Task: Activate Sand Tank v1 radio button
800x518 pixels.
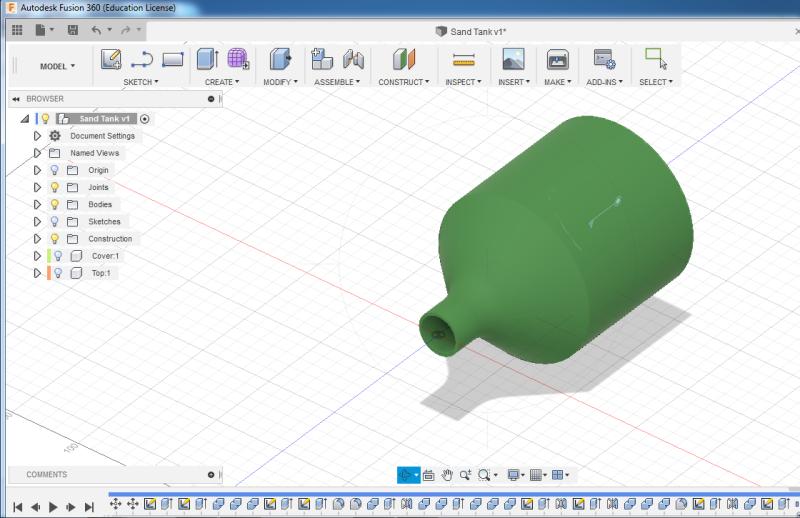Action: pyautogui.click(x=145, y=119)
